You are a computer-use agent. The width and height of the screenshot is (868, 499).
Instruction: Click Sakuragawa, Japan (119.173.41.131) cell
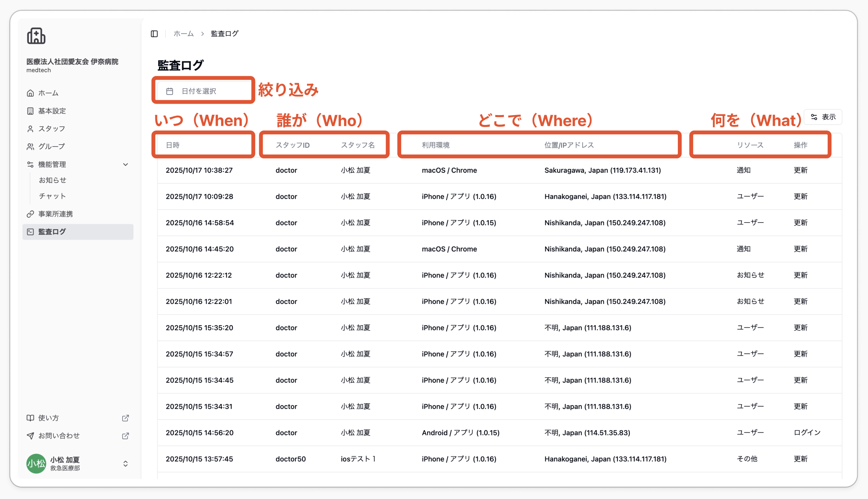(x=602, y=170)
